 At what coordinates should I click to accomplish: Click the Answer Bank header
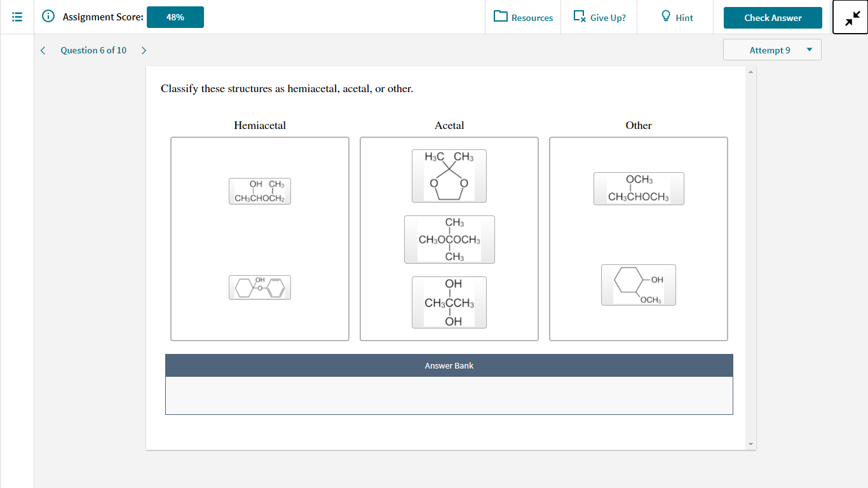pos(449,365)
